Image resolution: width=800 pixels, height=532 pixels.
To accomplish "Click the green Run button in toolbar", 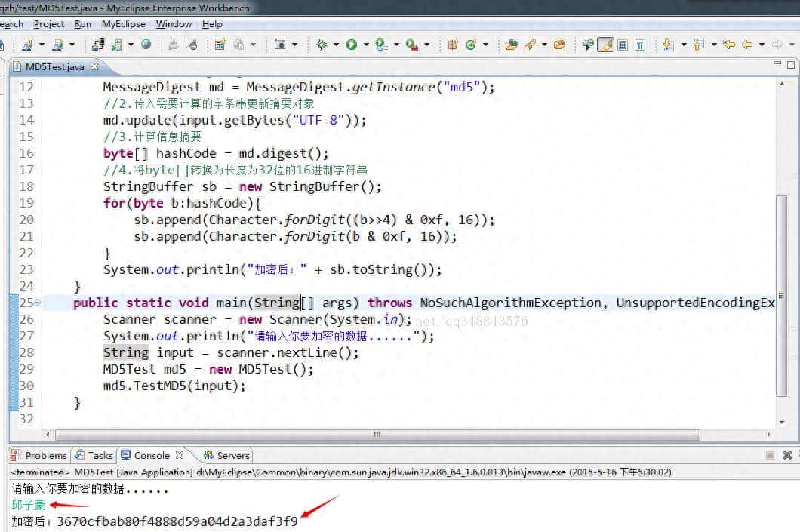I will click(352, 45).
